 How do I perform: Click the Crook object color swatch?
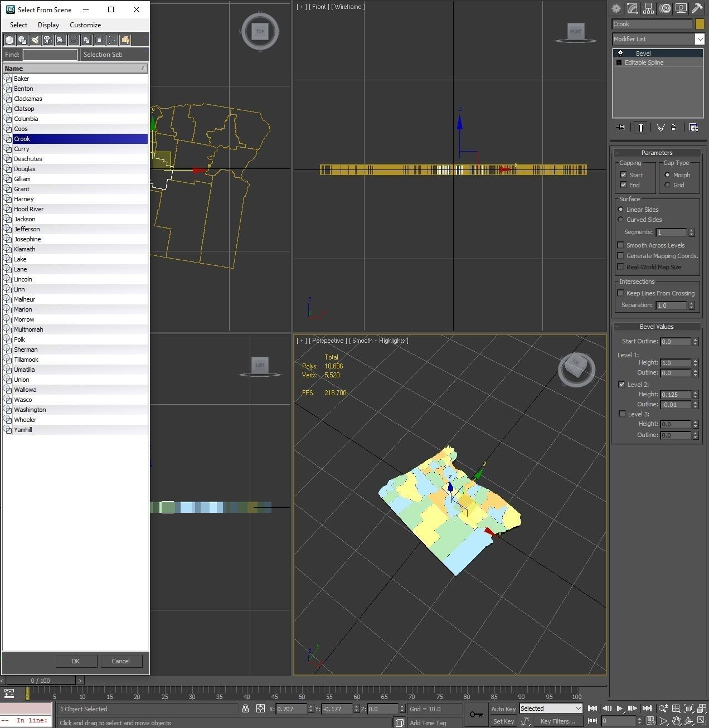[700, 24]
